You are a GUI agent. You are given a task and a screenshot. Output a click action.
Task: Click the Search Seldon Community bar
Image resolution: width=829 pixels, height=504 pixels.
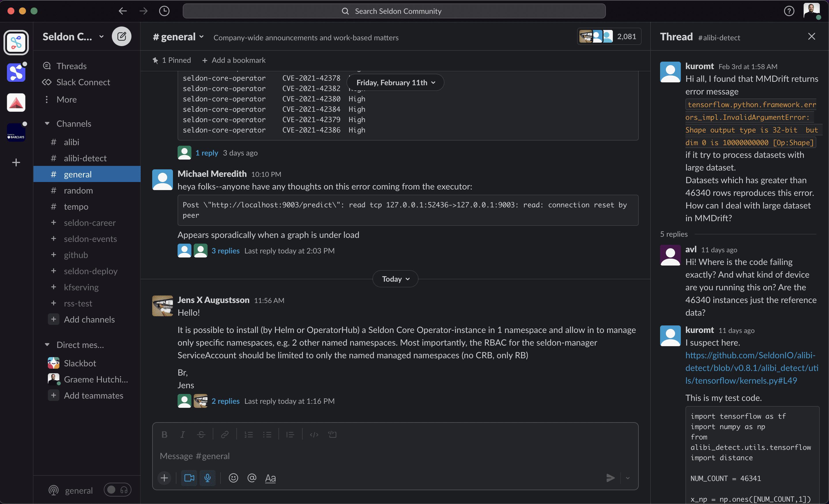coord(394,11)
